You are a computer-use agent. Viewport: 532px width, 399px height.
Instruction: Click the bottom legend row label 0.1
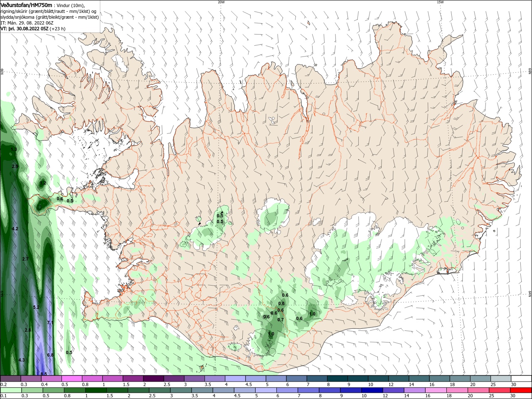(x=4, y=396)
